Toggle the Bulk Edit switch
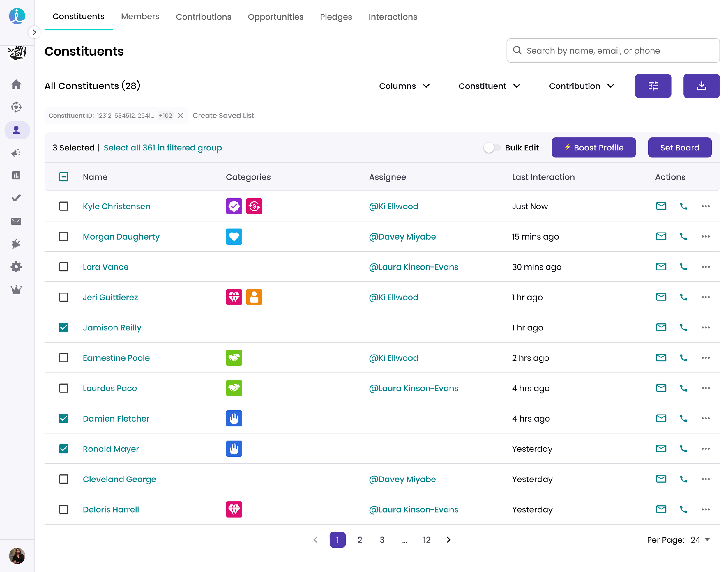728x572 pixels. (x=492, y=148)
